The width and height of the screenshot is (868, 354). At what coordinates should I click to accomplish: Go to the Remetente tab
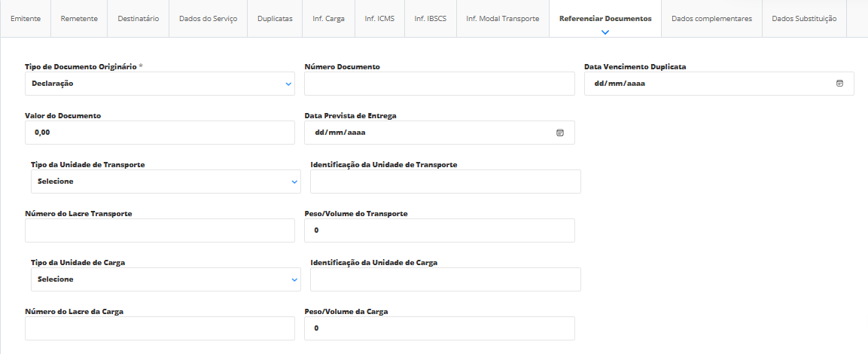[x=79, y=19]
